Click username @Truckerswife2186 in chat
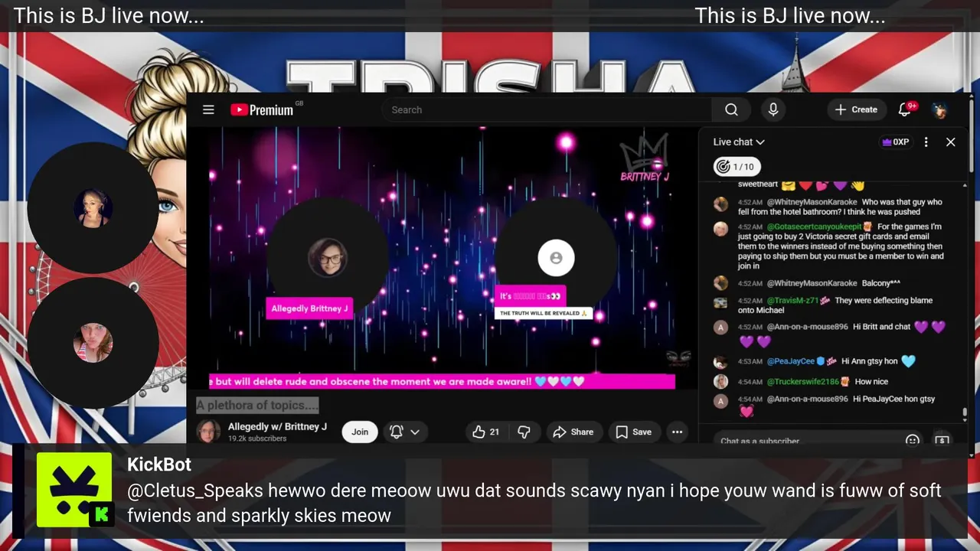 click(802, 381)
